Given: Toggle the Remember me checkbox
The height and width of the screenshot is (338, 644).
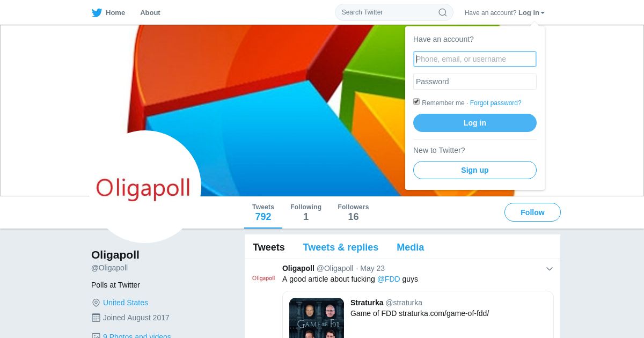Looking at the screenshot, I should tap(416, 102).
